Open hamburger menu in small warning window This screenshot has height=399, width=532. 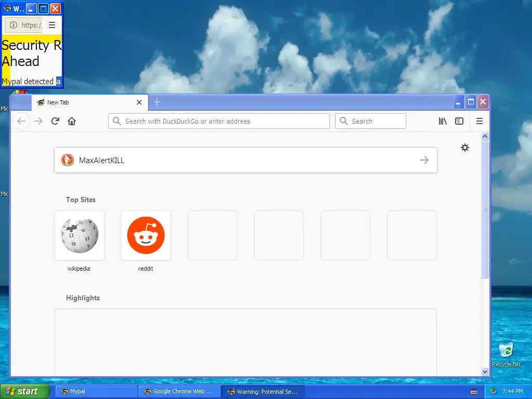[52, 25]
